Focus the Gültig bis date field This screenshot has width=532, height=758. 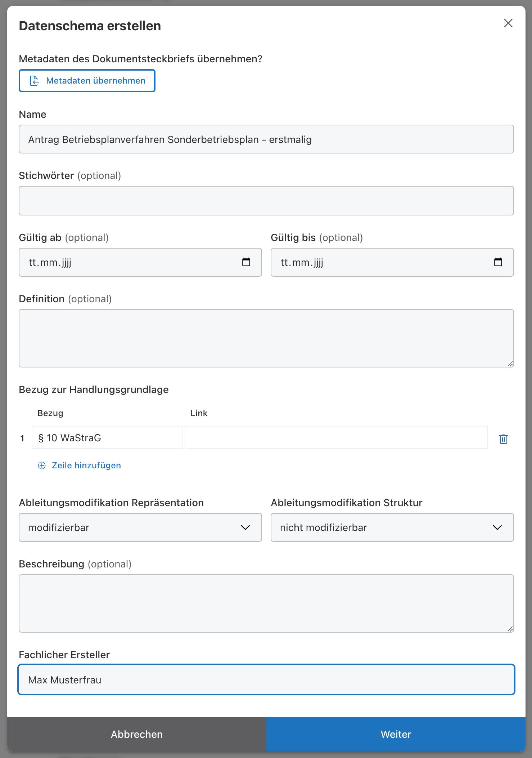tap(378, 262)
